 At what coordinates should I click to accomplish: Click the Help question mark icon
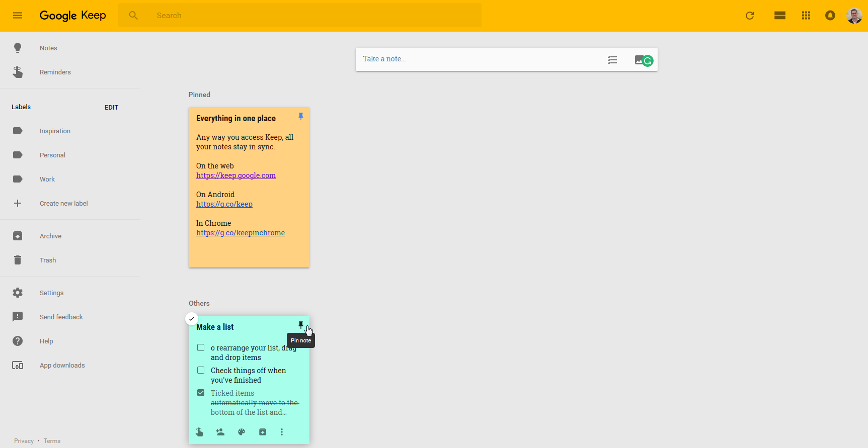pyautogui.click(x=18, y=341)
